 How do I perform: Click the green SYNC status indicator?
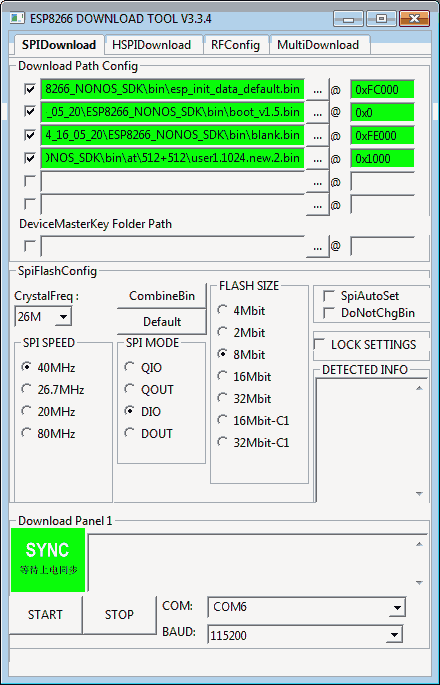point(48,560)
